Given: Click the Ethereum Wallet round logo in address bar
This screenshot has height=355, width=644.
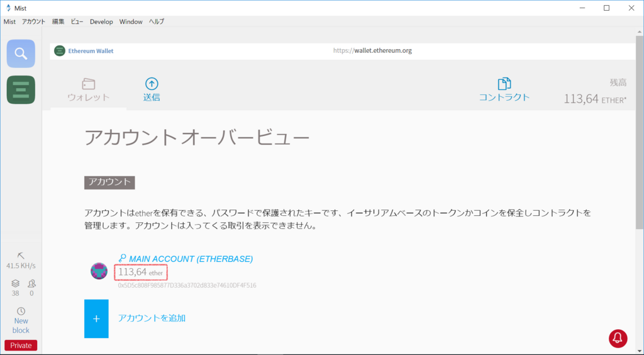Looking at the screenshot, I should coord(60,51).
